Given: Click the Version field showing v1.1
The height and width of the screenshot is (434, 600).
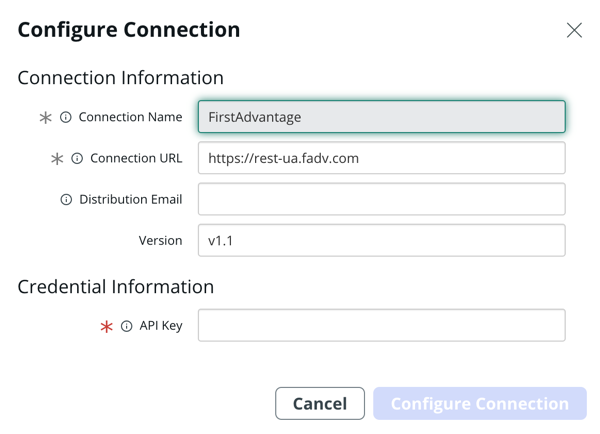Looking at the screenshot, I should coord(382,240).
